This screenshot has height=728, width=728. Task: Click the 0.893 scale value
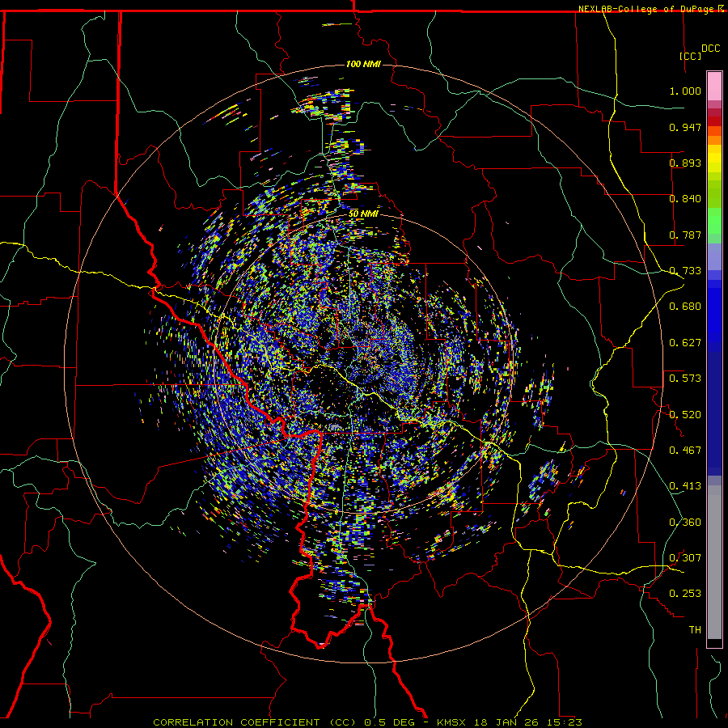pyautogui.click(x=685, y=163)
